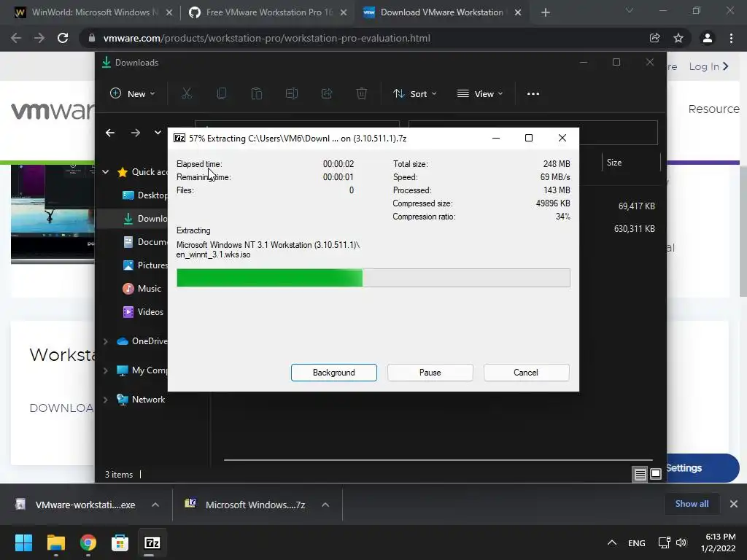The height and width of the screenshot is (560, 747).
Task: Click the 7-Zip taskbar icon
Action: click(x=152, y=542)
